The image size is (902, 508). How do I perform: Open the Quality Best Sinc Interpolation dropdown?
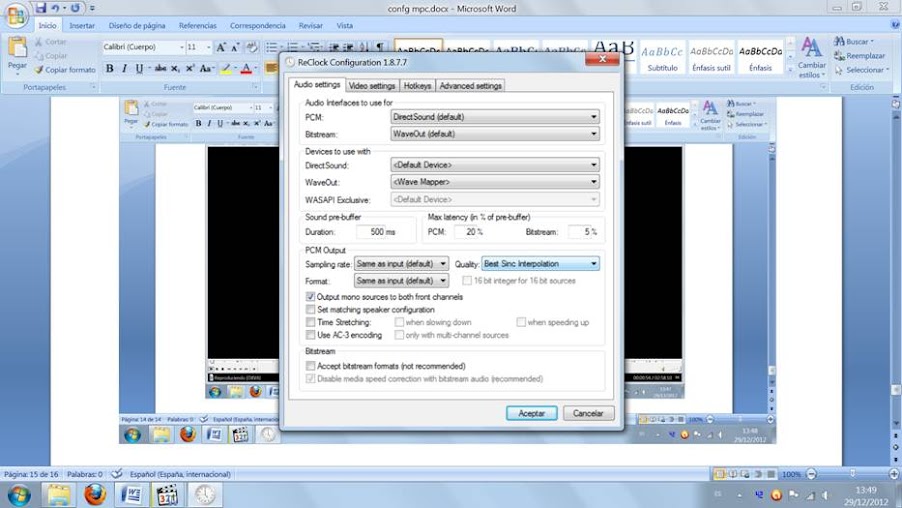[540, 263]
